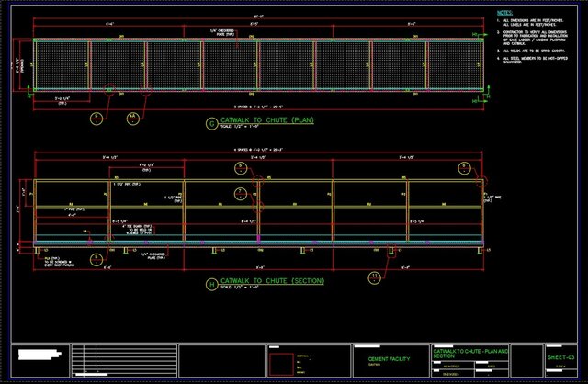Click the callout bubble at the section's top right
This screenshot has width=588, height=384.
465,167
